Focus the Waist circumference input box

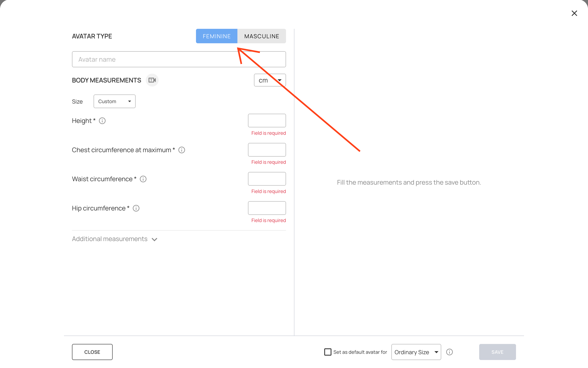click(267, 179)
